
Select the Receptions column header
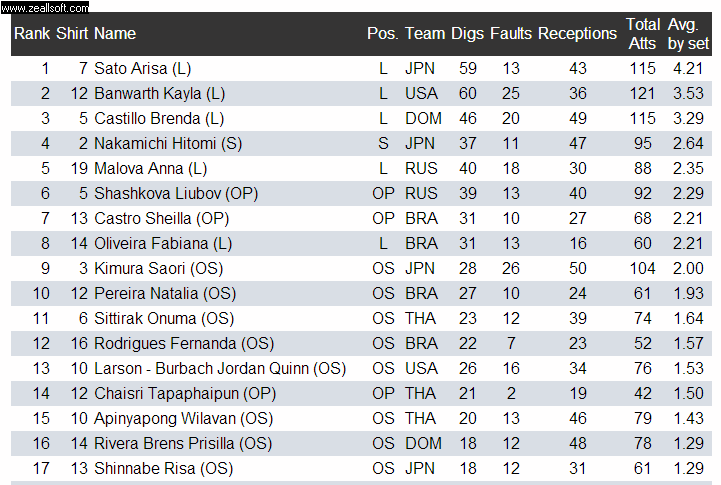click(x=577, y=34)
